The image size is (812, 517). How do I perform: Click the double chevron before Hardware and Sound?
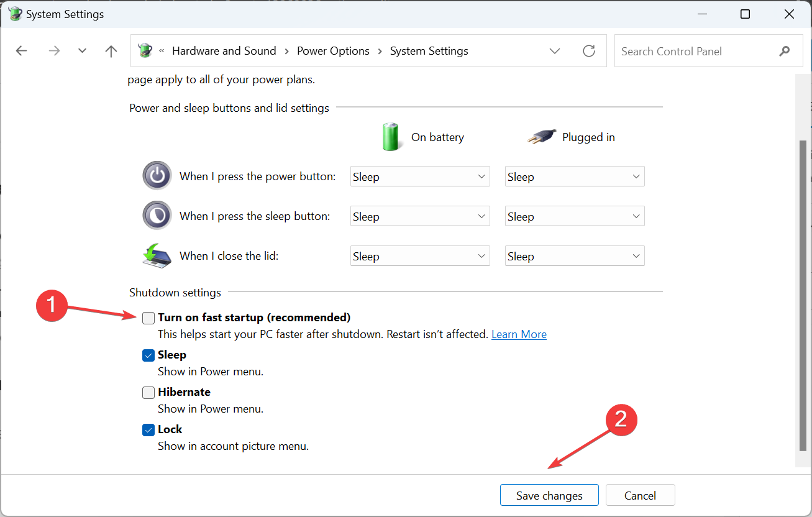tap(162, 51)
